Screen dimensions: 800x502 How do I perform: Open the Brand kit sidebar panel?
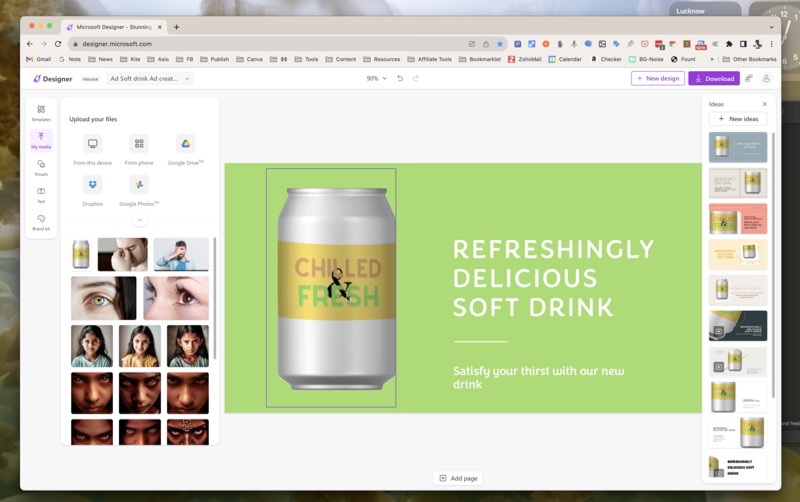click(41, 222)
